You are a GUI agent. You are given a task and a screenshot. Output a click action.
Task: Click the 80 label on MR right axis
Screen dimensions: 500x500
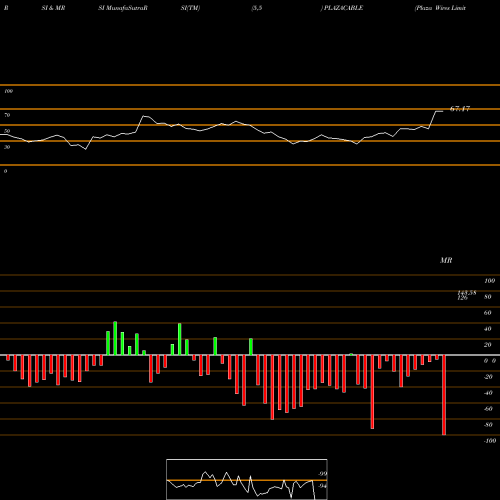pos(488,297)
